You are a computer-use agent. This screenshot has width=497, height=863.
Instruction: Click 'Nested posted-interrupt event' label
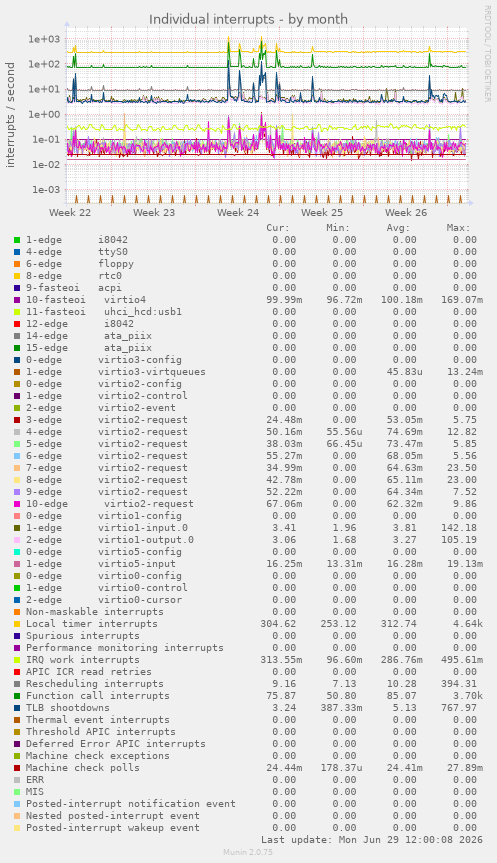click(x=113, y=816)
